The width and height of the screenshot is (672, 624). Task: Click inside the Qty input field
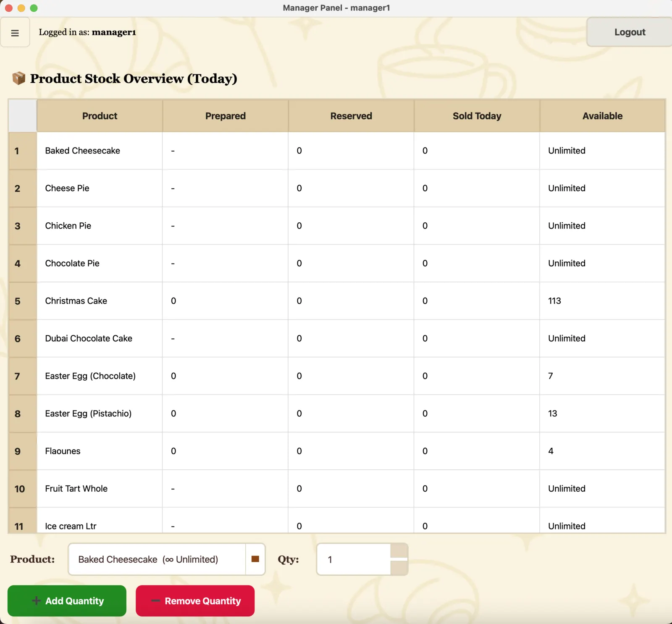click(x=357, y=559)
